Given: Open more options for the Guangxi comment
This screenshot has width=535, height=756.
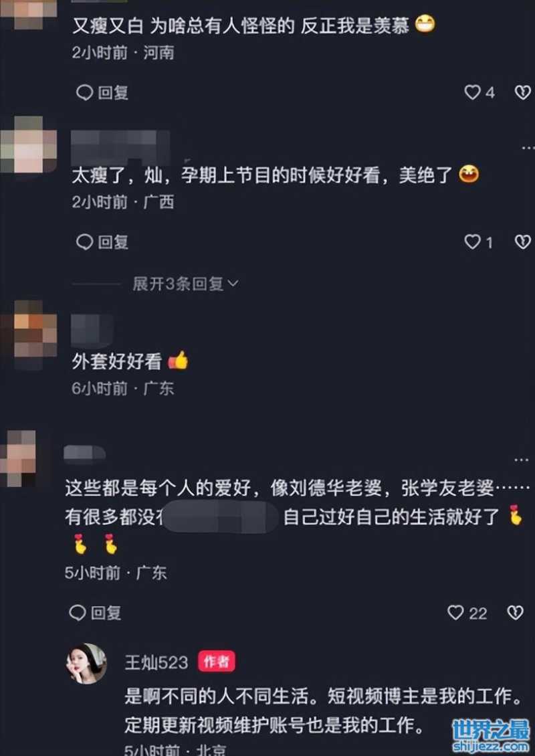Looking at the screenshot, I should pyautogui.click(x=528, y=148).
